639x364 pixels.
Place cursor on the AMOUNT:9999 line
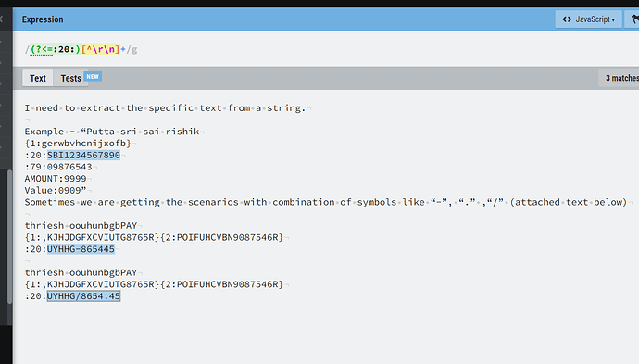56,179
